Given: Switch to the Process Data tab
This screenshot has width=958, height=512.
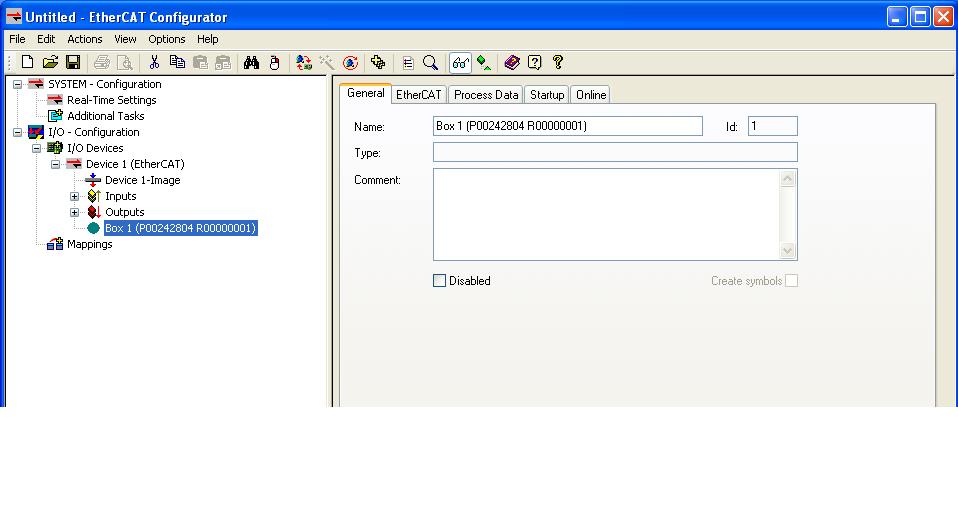Looking at the screenshot, I should pyautogui.click(x=486, y=95).
